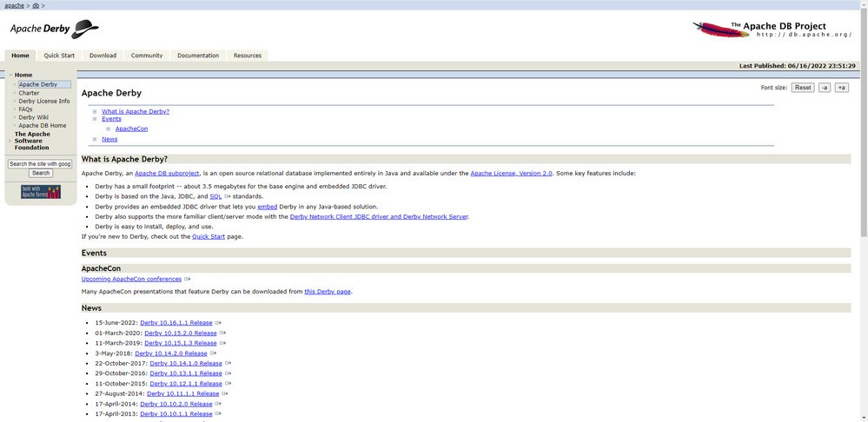Open FAQs in the sidebar
Screen dimensions: 868x422
[x=25, y=109]
